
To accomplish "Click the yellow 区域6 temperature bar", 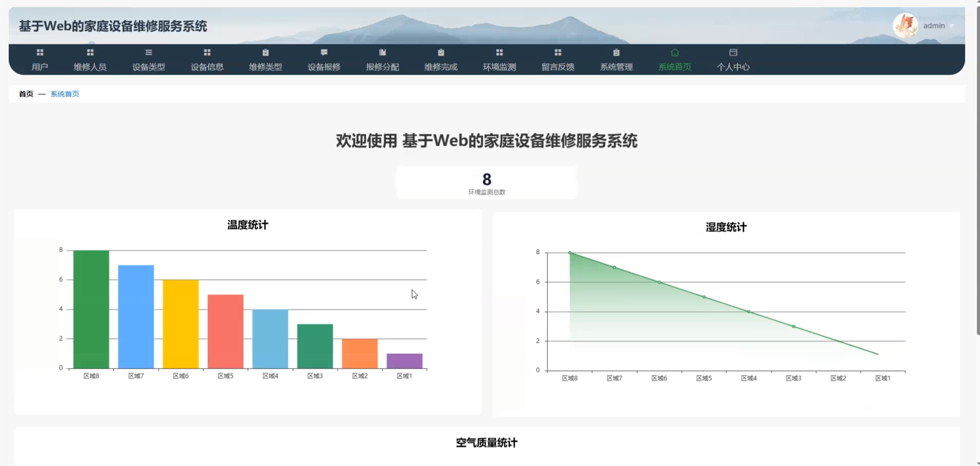I will point(181,324).
